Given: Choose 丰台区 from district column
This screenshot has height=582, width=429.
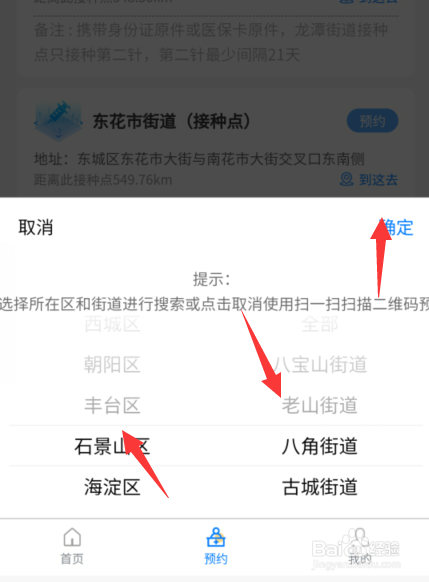Looking at the screenshot, I should click(112, 405).
